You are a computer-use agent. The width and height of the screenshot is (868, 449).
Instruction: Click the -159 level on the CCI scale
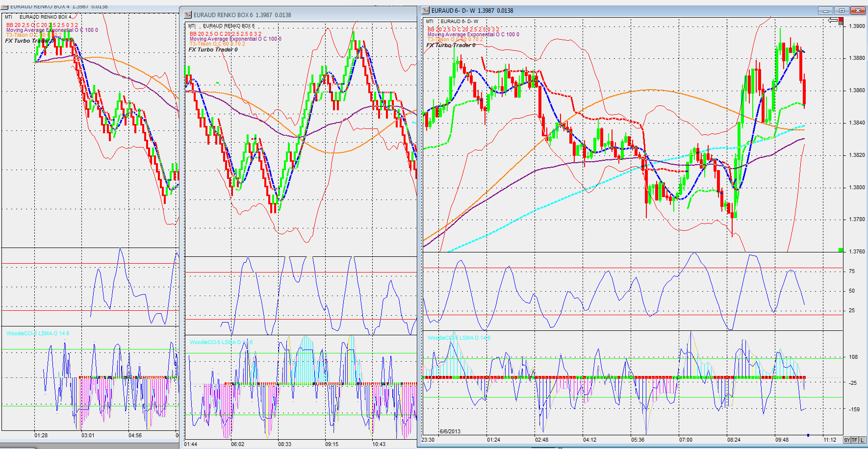point(854,410)
